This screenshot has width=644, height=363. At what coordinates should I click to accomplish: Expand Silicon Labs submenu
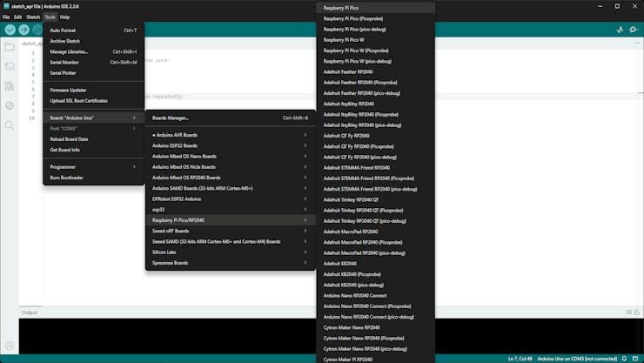pos(231,252)
